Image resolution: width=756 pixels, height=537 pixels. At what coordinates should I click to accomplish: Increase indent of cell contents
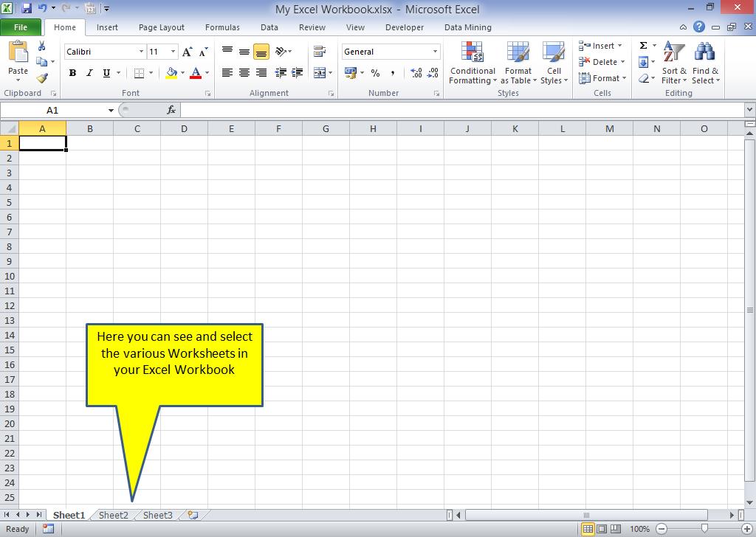pos(297,73)
